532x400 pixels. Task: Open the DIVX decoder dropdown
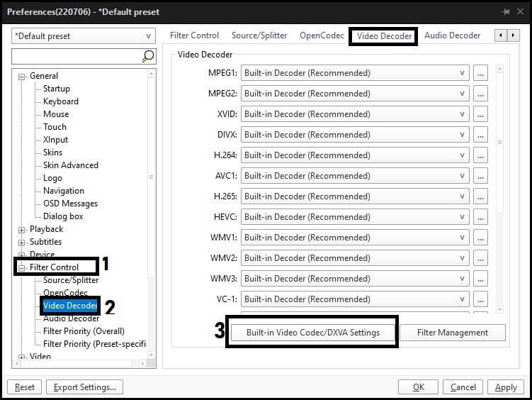point(355,135)
